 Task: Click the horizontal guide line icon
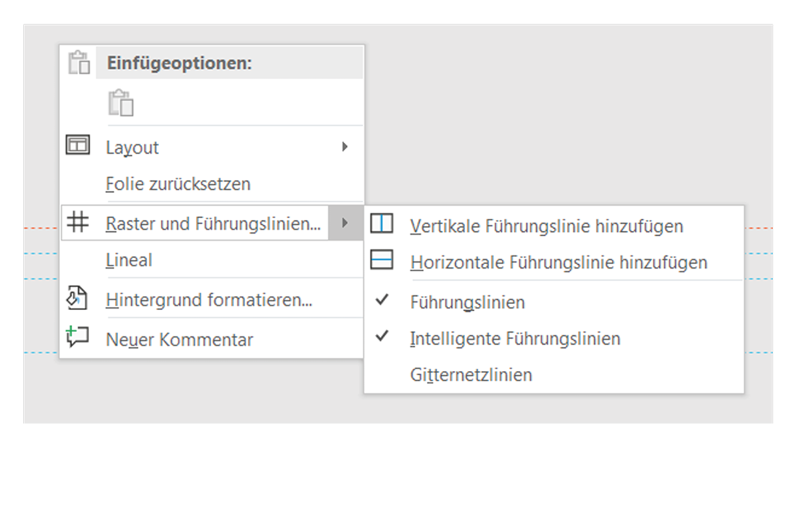click(x=382, y=260)
